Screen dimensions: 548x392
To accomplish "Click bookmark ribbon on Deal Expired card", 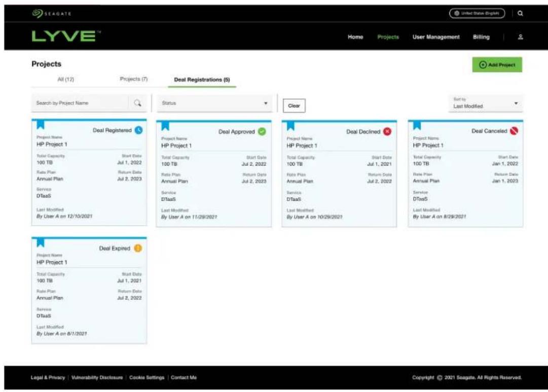I will click(41, 242).
